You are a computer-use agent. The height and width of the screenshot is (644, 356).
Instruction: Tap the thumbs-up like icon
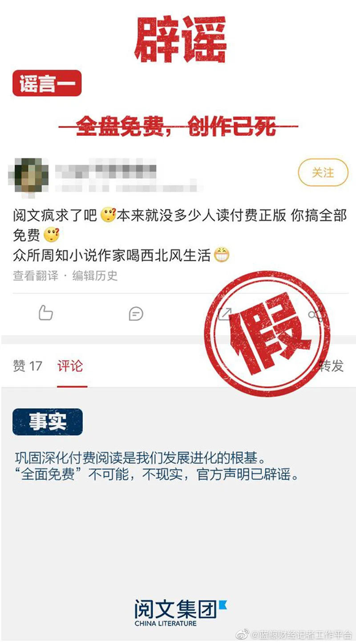tap(45, 313)
